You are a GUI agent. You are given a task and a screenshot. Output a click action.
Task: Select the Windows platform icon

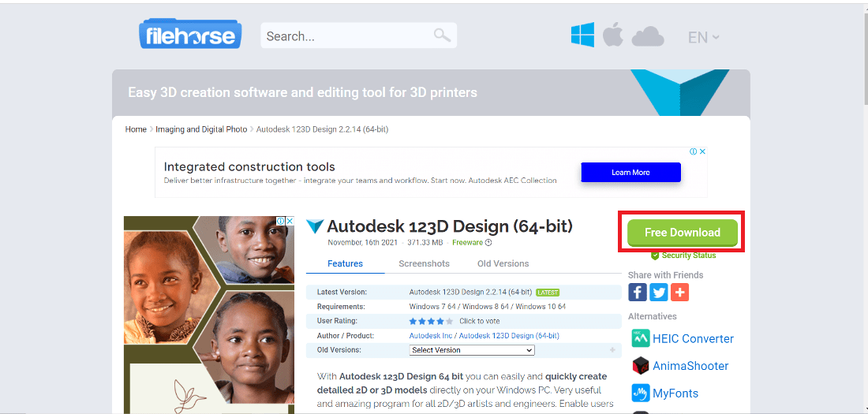[582, 35]
